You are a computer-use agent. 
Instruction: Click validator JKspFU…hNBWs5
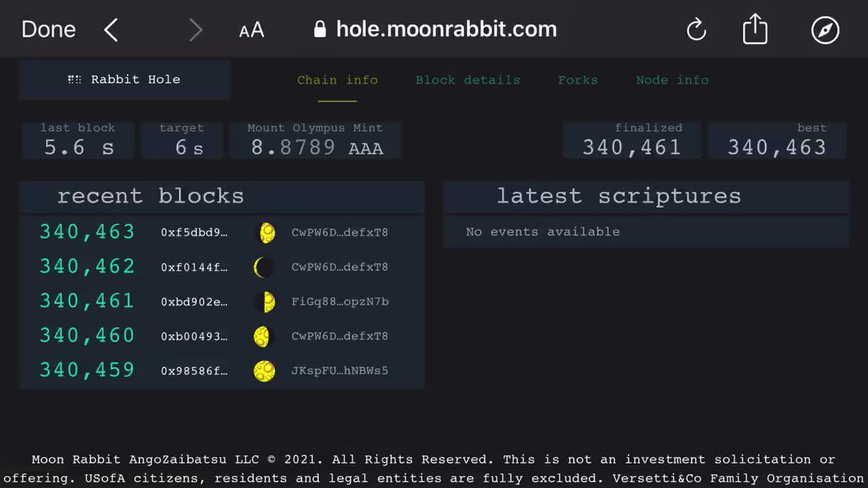340,371
